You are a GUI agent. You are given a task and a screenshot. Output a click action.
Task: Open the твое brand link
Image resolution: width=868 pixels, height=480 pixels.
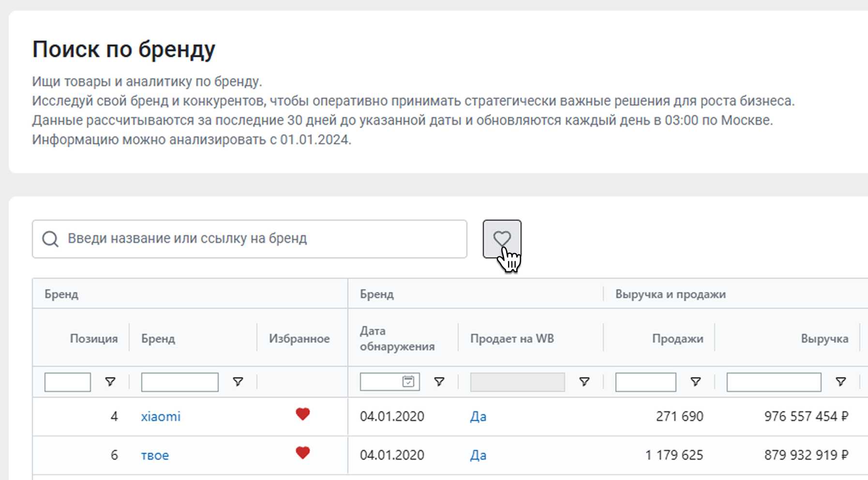(155, 455)
